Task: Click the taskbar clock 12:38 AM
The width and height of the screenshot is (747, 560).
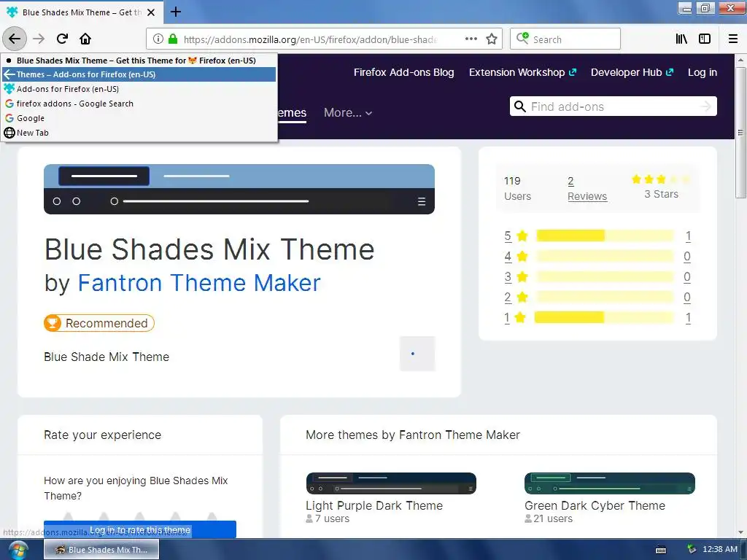Action: pos(719,549)
